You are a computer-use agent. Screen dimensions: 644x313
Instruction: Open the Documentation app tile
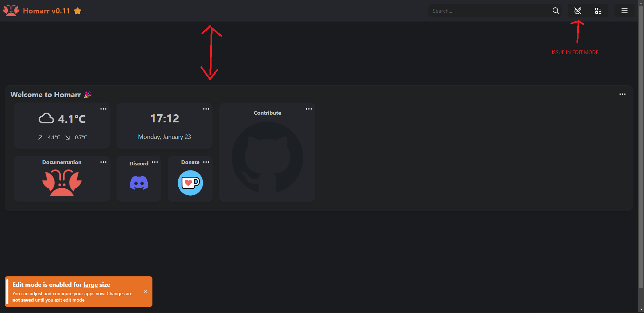click(x=61, y=183)
